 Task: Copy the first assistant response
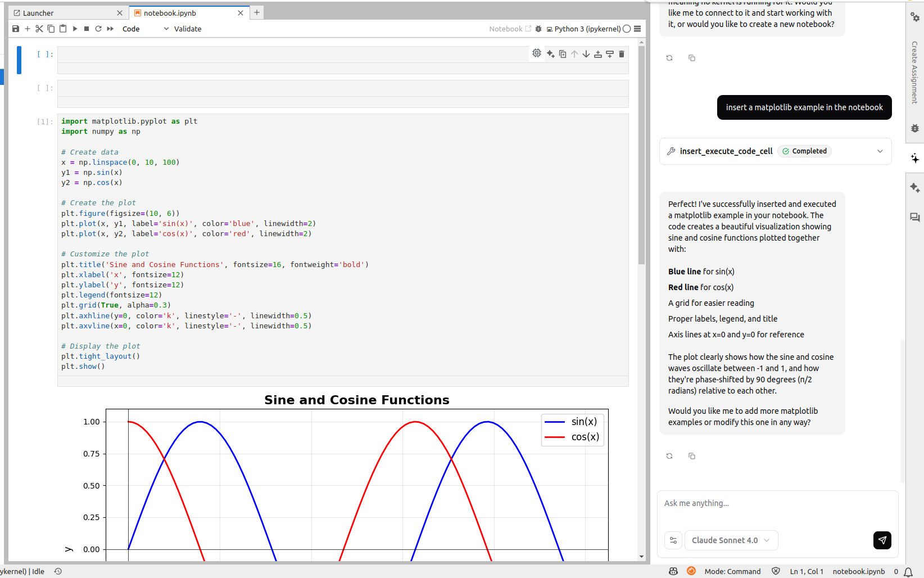point(692,58)
